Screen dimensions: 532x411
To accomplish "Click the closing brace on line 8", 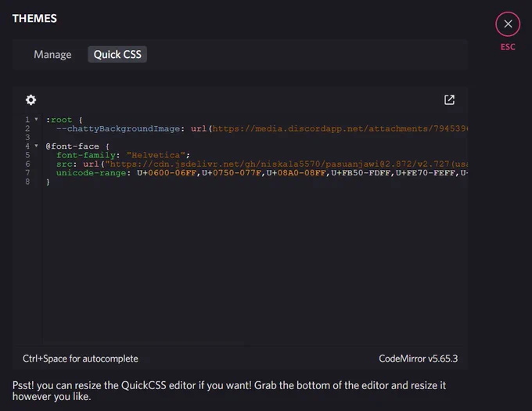I will pos(48,182).
